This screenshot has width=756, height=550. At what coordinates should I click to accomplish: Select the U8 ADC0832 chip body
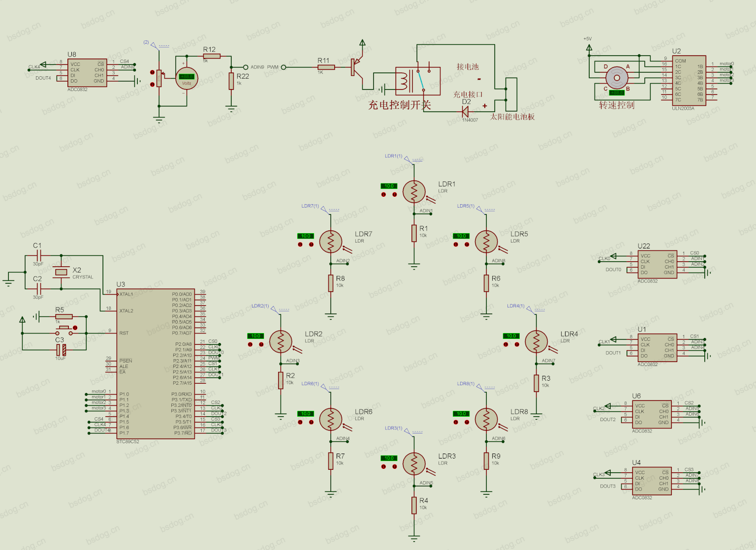tap(87, 73)
